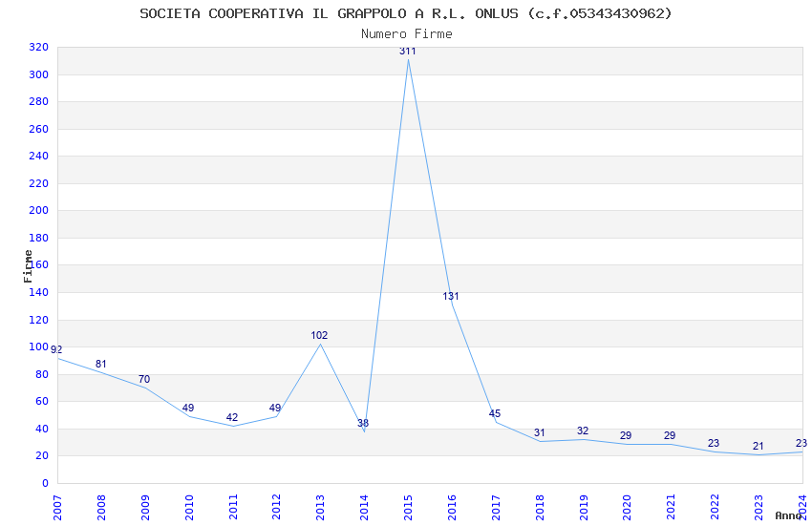This screenshot has width=812, height=525.
Task: Select data label 70 for 2009
Action: pos(144,380)
